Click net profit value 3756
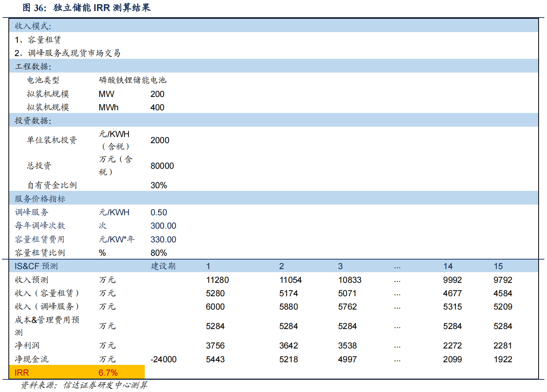Viewport: 547px width, 392px height. (215, 345)
